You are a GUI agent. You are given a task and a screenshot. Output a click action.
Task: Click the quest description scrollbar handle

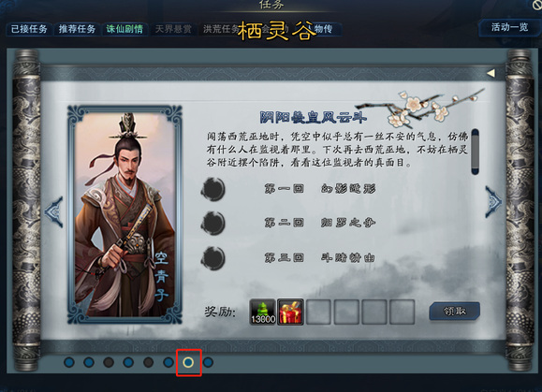click(475, 152)
